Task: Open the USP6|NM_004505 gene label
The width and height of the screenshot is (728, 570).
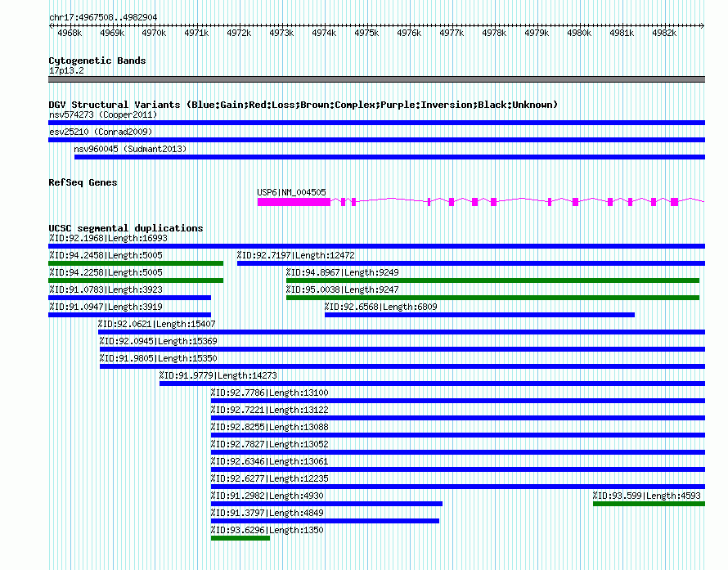Action: pos(291,192)
